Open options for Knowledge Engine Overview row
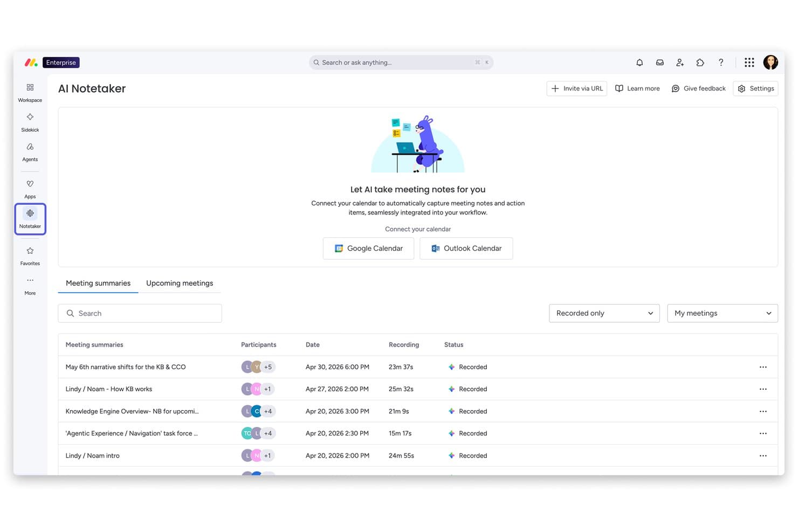798x532 pixels. (x=763, y=411)
